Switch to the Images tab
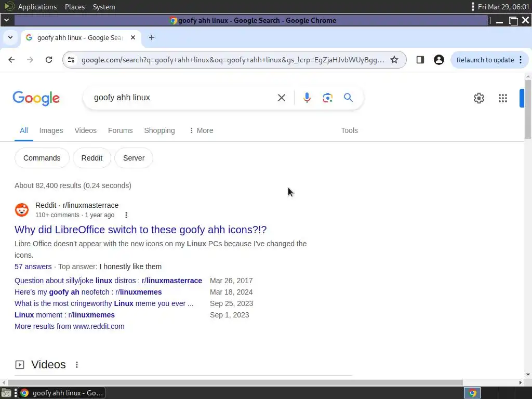Screen dimensions: 532x399 [x=51, y=130]
